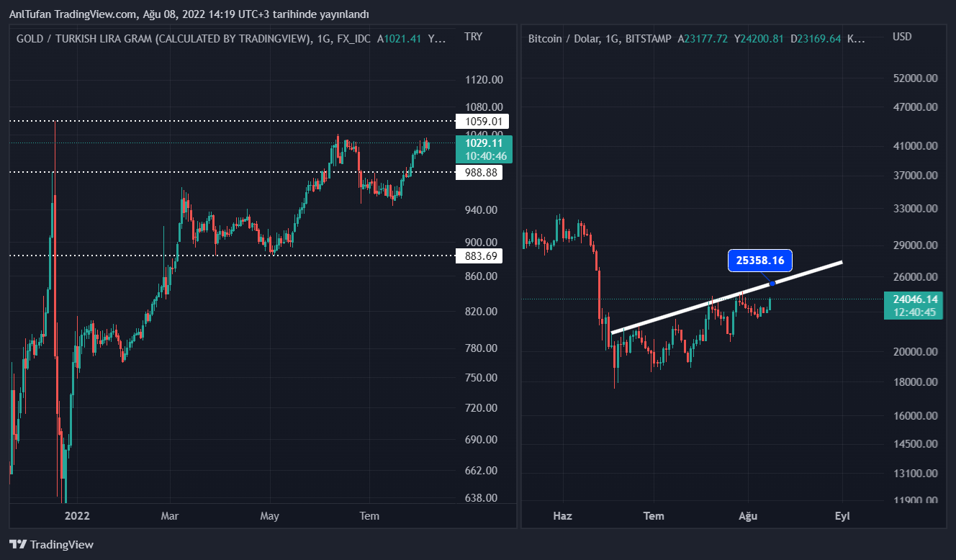Image resolution: width=956 pixels, height=560 pixels.
Task: Click the May label on the gold time axis
Action: (269, 515)
